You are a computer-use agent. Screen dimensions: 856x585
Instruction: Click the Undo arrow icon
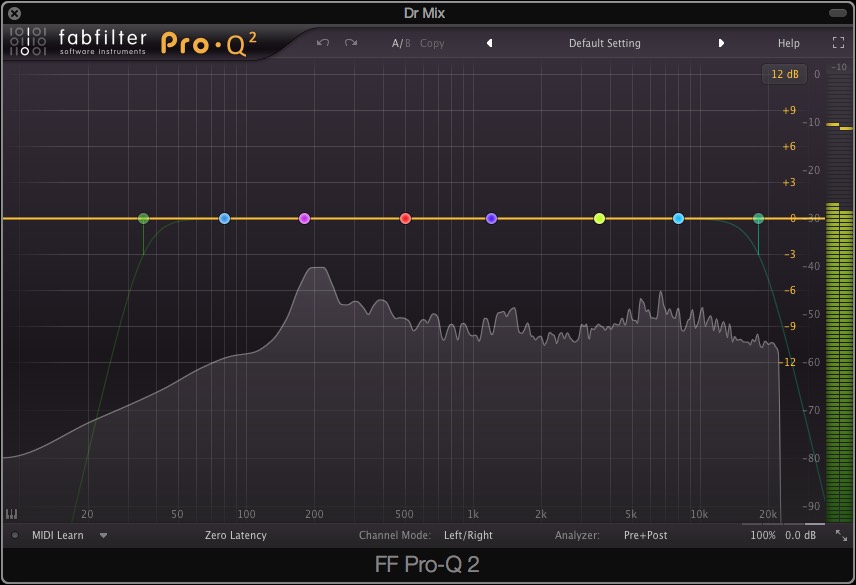point(323,43)
